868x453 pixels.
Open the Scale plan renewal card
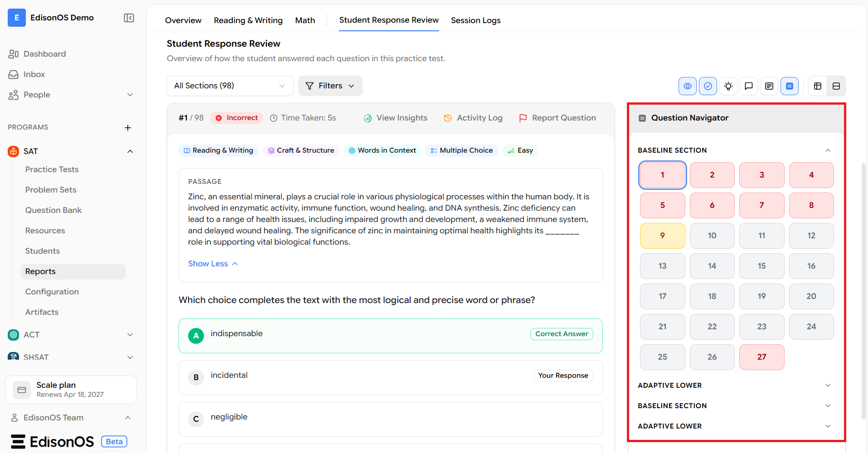tap(71, 390)
